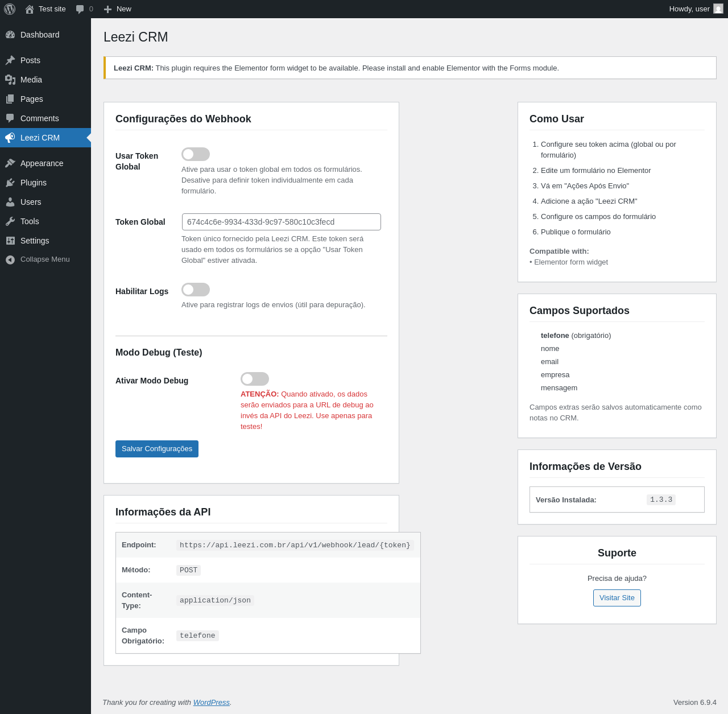Click the endpoint URL code text
The width and height of the screenshot is (728, 714).
pos(295,545)
